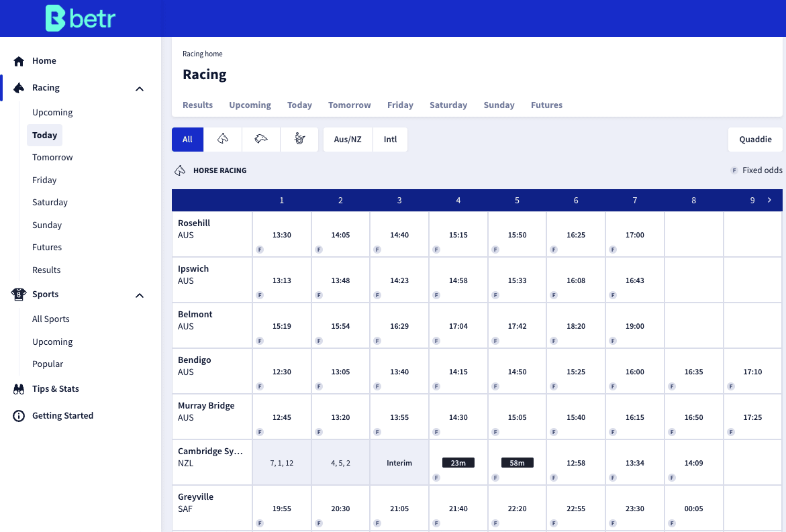Collapse the Sports sidebar section chevron
This screenshot has height=532, width=786.
click(140, 296)
